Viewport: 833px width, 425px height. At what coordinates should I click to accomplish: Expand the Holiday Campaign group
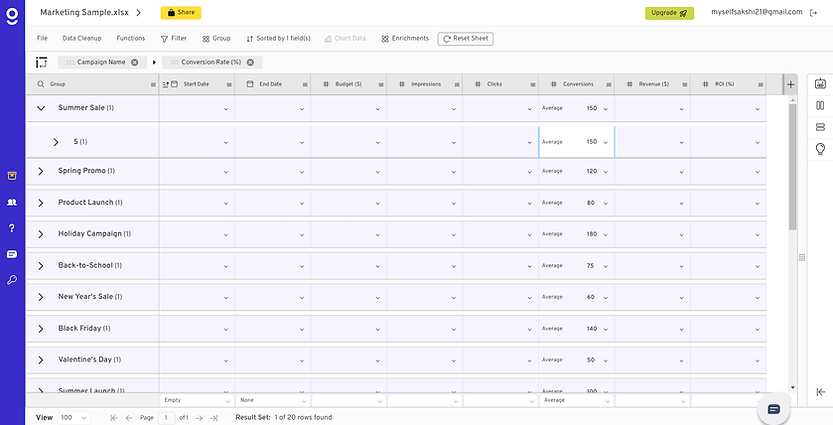point(41,234)
